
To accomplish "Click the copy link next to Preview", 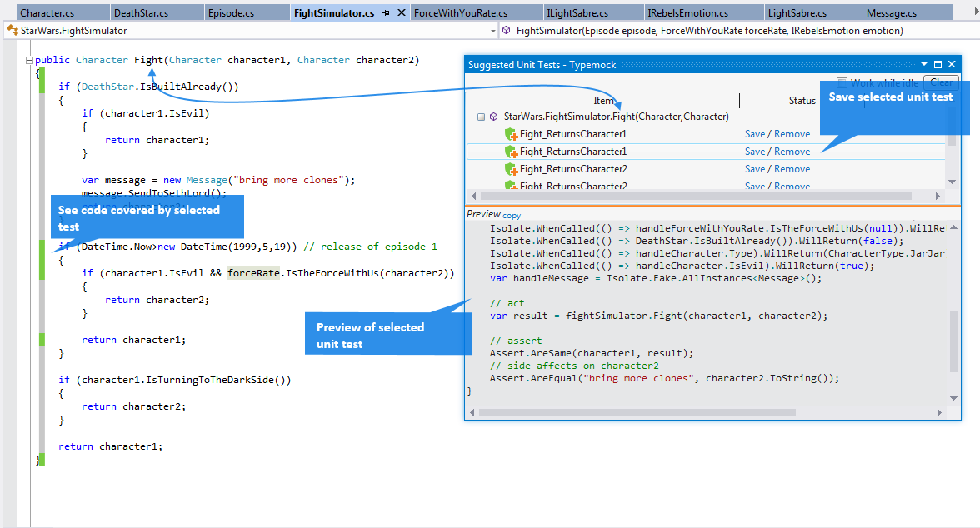I will click(x=512, y=216).
